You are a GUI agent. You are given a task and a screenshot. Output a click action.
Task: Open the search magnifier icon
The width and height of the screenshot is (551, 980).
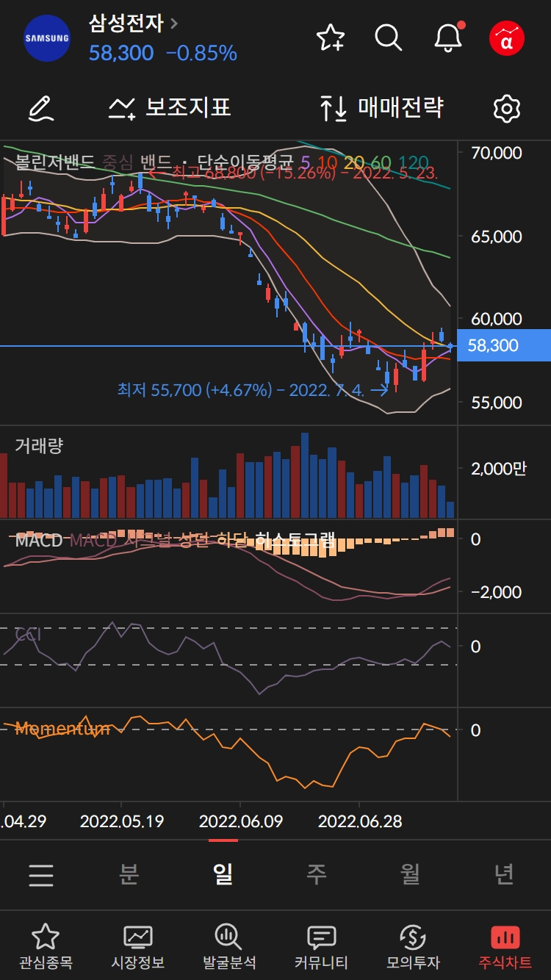coord(389,37)
